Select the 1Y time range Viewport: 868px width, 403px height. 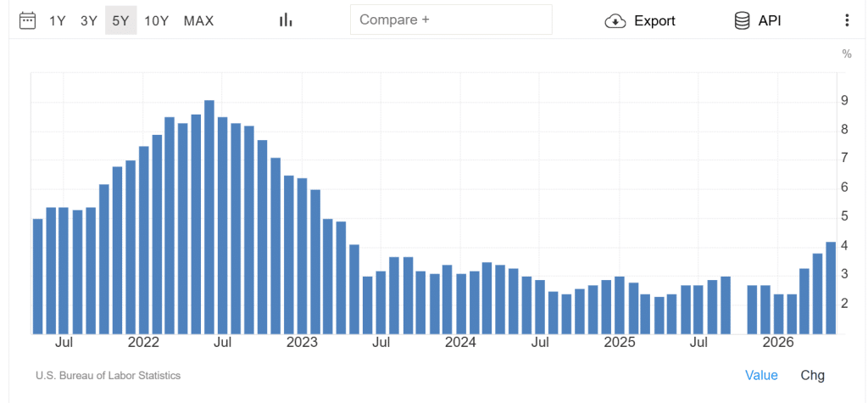[58, 21]
